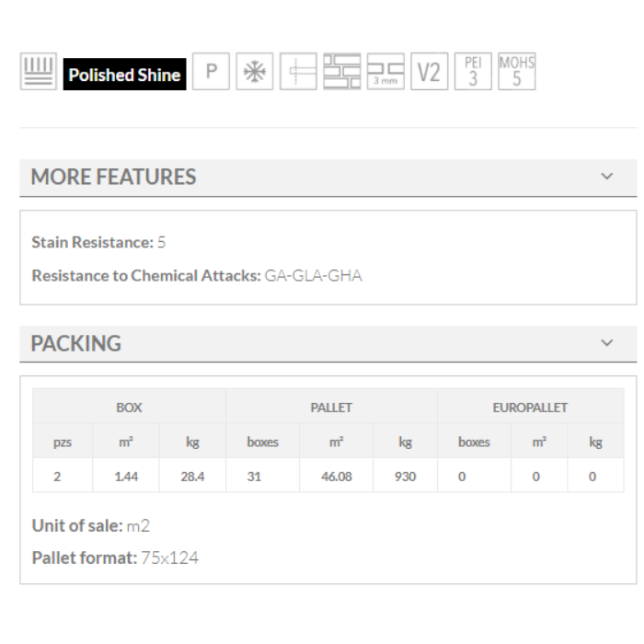Click the rectified edge icon
The width and height of the screenshot is (644, 644).
[x=297, y=74]
